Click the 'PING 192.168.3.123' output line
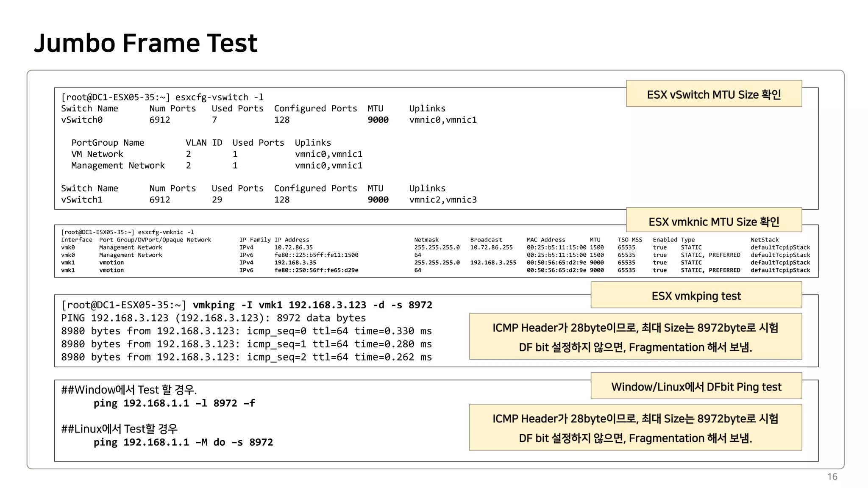The image size is (868, 488). (x=213, y=318)
